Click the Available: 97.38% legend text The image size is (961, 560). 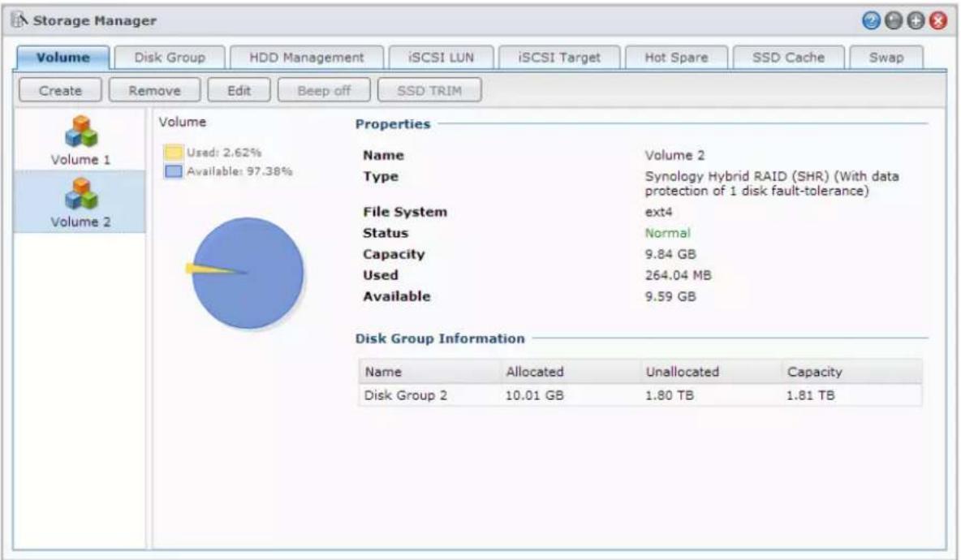pyautogui.click(x=239, y=171)
